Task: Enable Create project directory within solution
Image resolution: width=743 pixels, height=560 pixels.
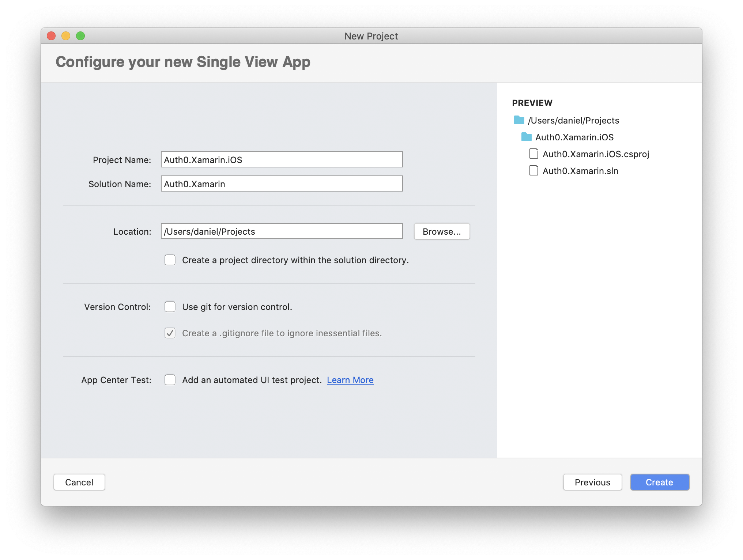Action: 170,260
